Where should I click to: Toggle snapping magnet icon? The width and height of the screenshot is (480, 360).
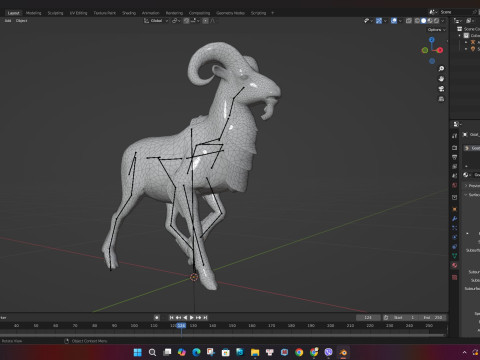(x=186, y=21)
